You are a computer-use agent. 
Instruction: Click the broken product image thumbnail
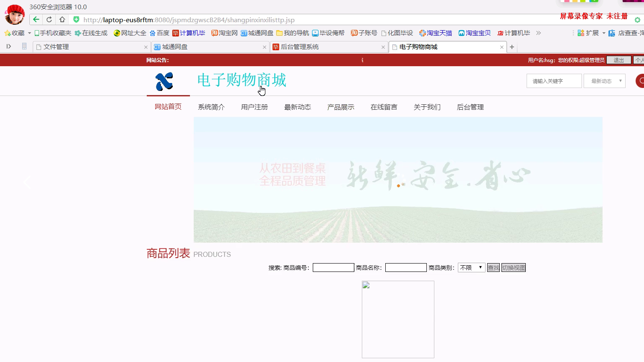pyautogui.click(x=398, y=319)
